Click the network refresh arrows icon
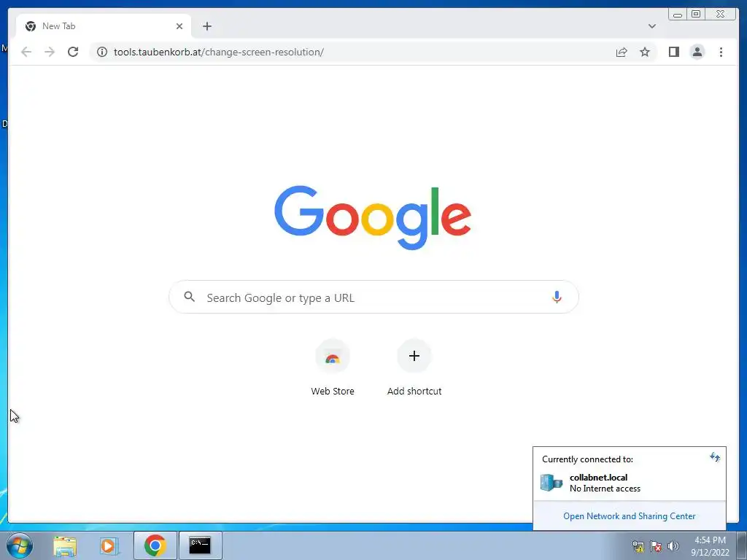The width and height of the screenshot is (747, 560). point(715,457)
